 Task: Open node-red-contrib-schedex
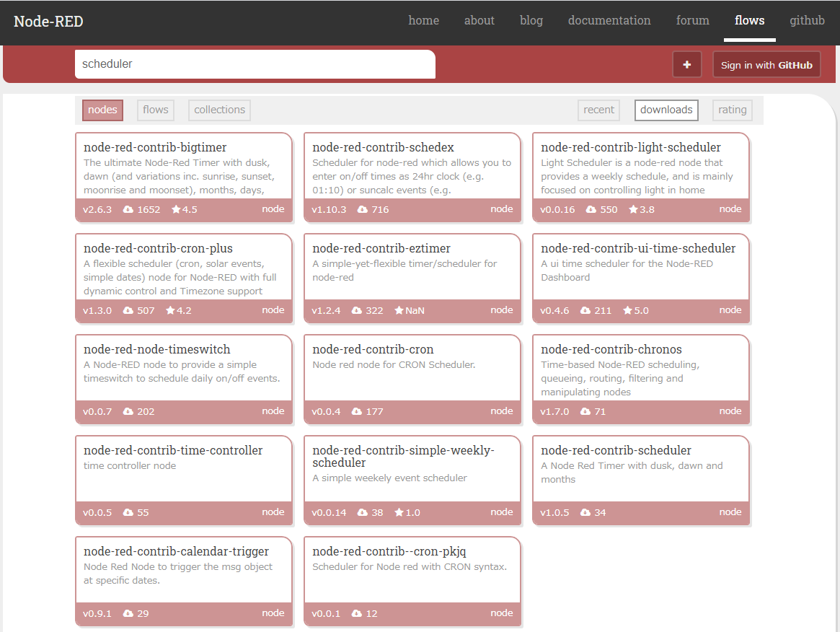click(x=383, y=147)
